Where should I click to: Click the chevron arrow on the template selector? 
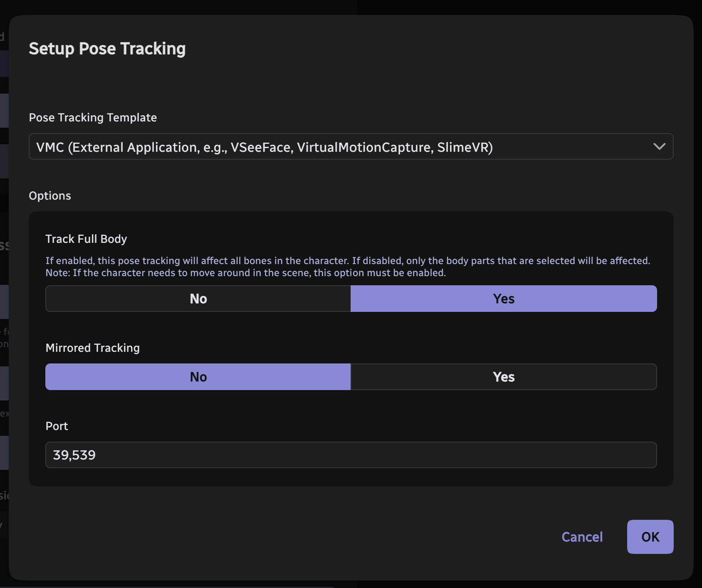click(659, 146)
